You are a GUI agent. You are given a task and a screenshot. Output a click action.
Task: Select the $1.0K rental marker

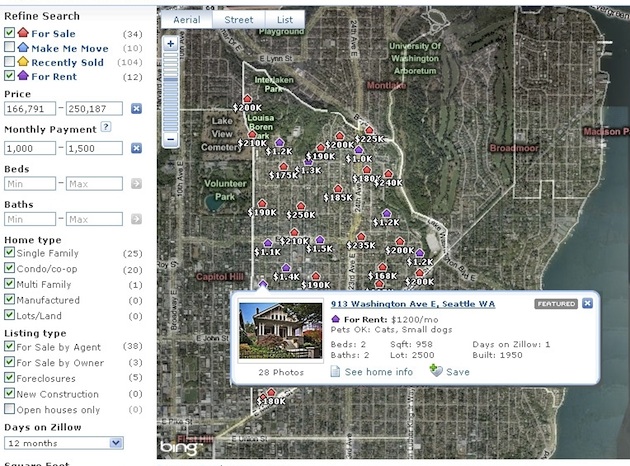pos(358,150)
